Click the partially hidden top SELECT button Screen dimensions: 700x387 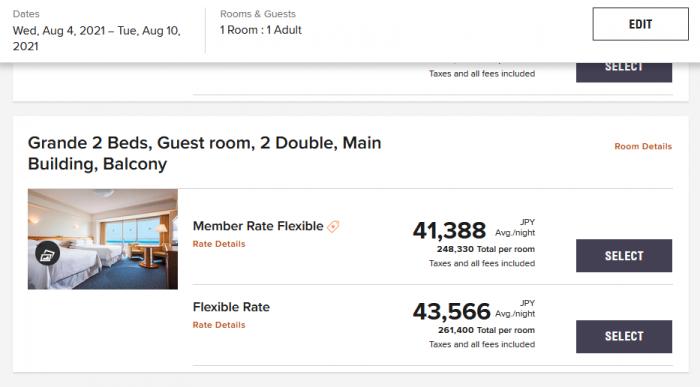coord(624,72)
